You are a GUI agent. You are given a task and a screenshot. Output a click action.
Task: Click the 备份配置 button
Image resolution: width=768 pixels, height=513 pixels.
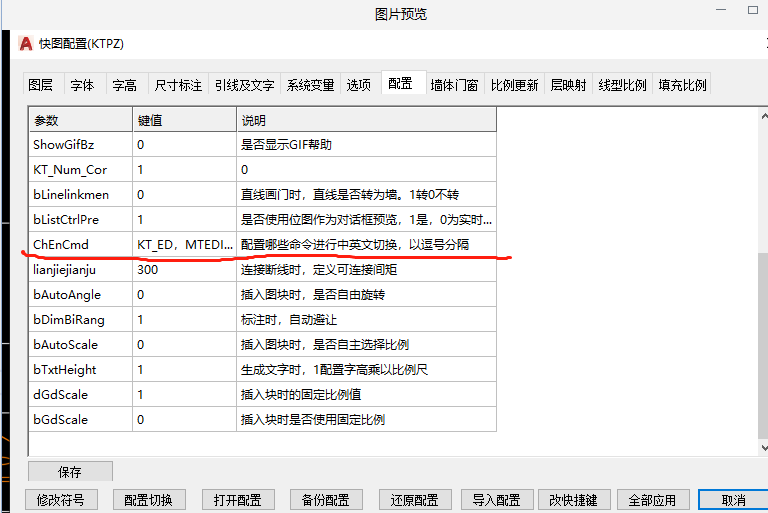click(x=325, y=500)
